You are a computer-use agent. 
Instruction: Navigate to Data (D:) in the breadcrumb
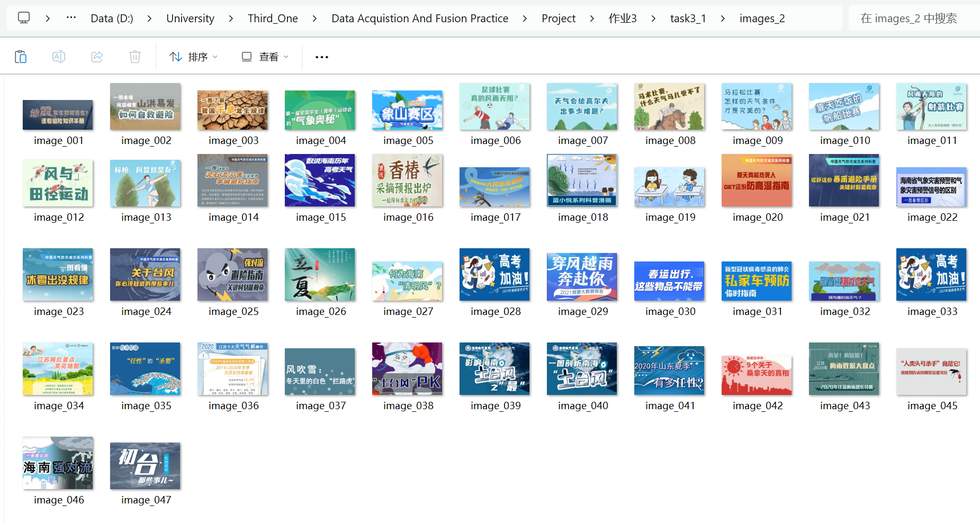coord(112,19)
